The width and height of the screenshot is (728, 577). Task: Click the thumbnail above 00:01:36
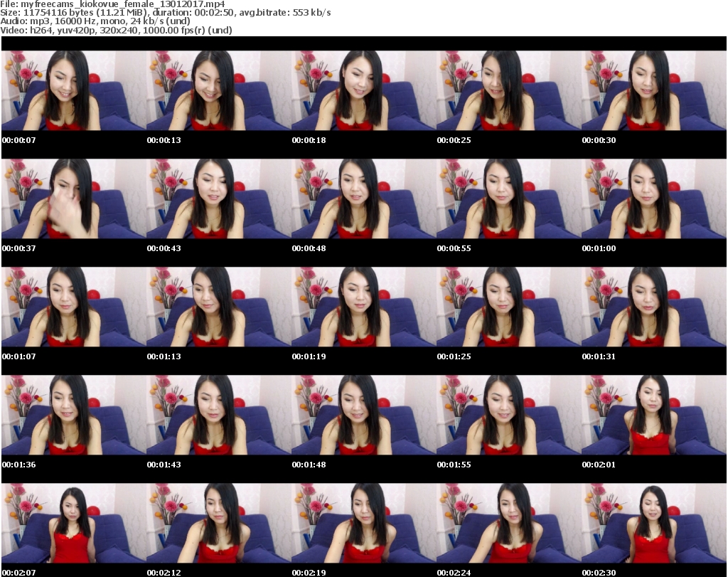[74, 415]
